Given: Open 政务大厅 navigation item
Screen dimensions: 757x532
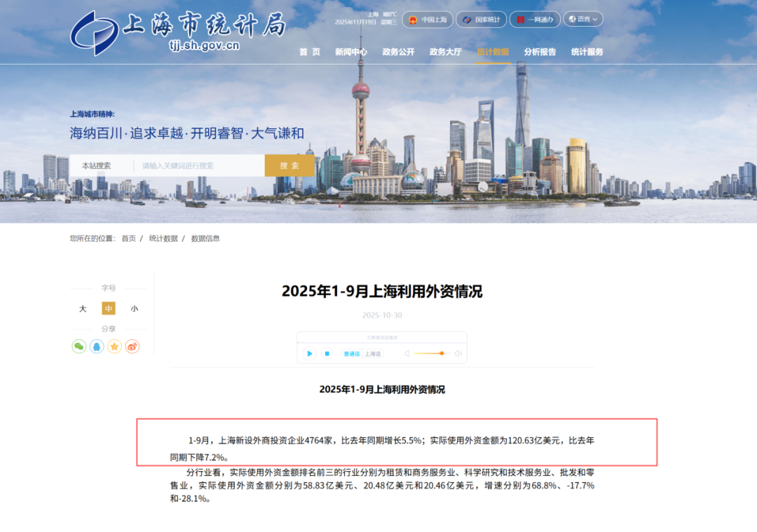Looking at the screenshot, I should click(446, 52).
